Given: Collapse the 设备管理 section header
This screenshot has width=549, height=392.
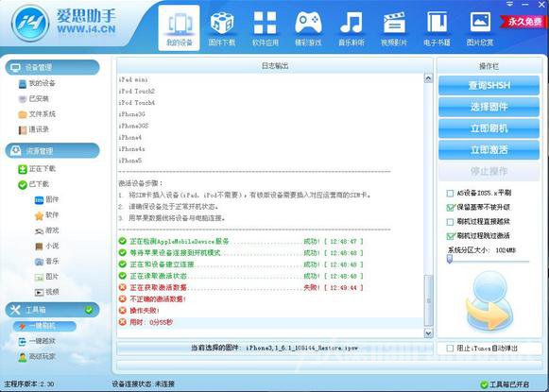Looking at the screenshot, I should tap(53, 67).
